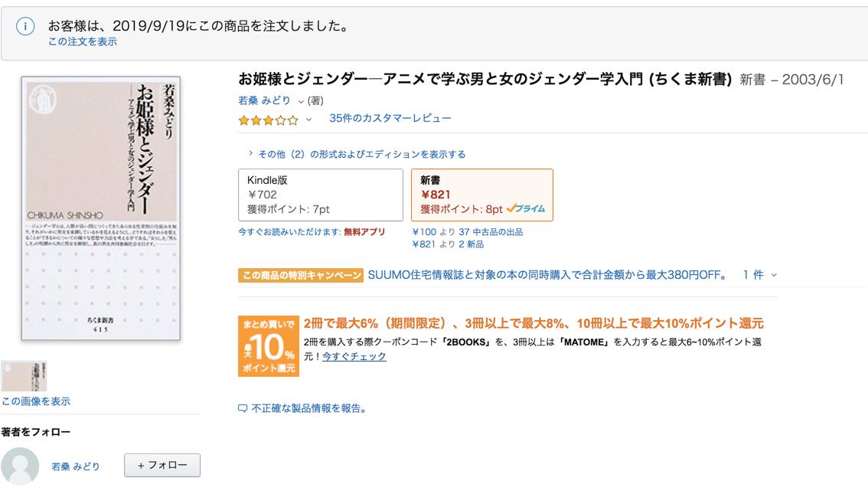Open 2 新品 new offers link
Image resolution: width=868 pixels, height=488 pixels.
[471, 244]
